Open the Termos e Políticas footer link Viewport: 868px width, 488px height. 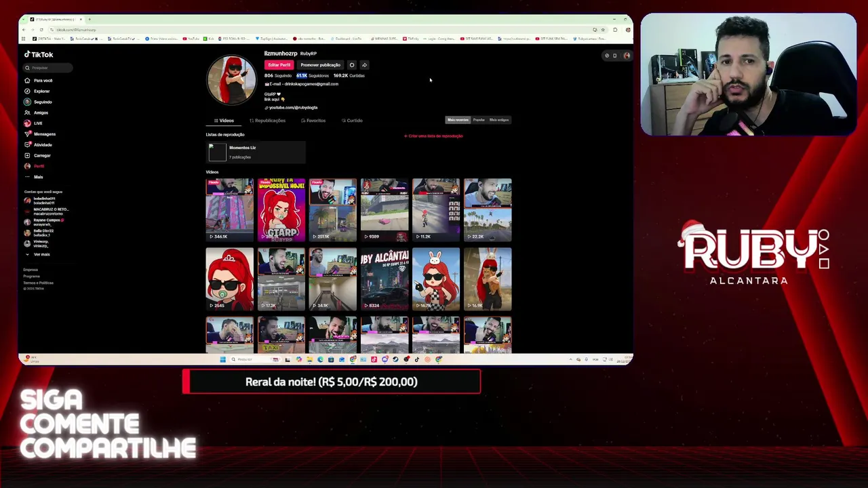point(38,283)
